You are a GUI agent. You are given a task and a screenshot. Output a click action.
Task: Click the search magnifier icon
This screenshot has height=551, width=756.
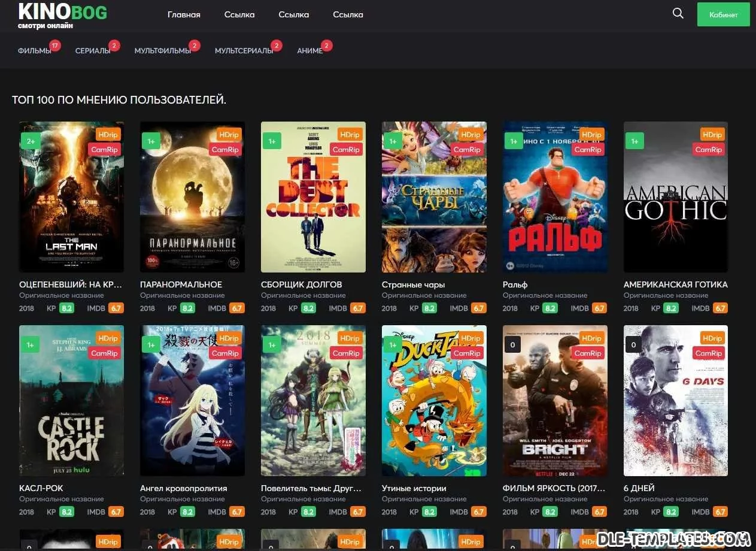[678, 14]
